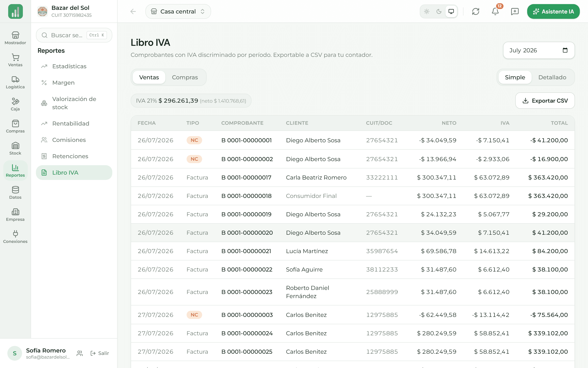588x368 pixels.
Task: Click comprobante B 0001-00000024
Action: (247, 333)
